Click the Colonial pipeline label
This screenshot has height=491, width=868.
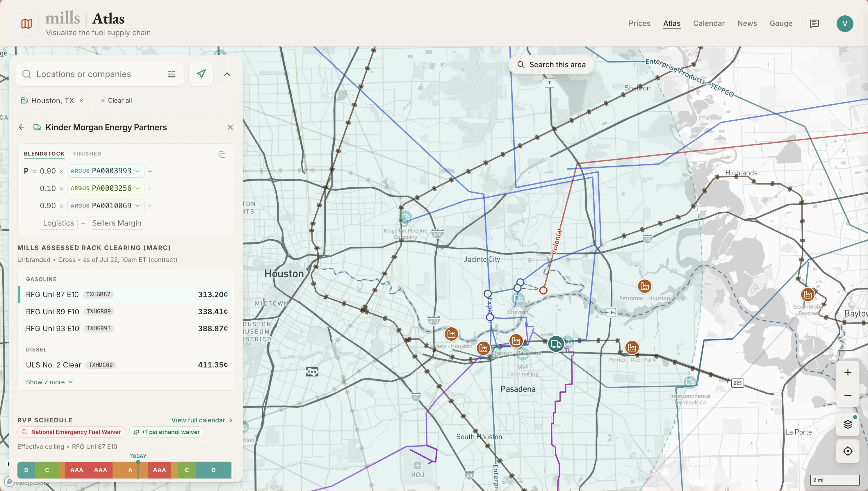click(x=557, y=241)
